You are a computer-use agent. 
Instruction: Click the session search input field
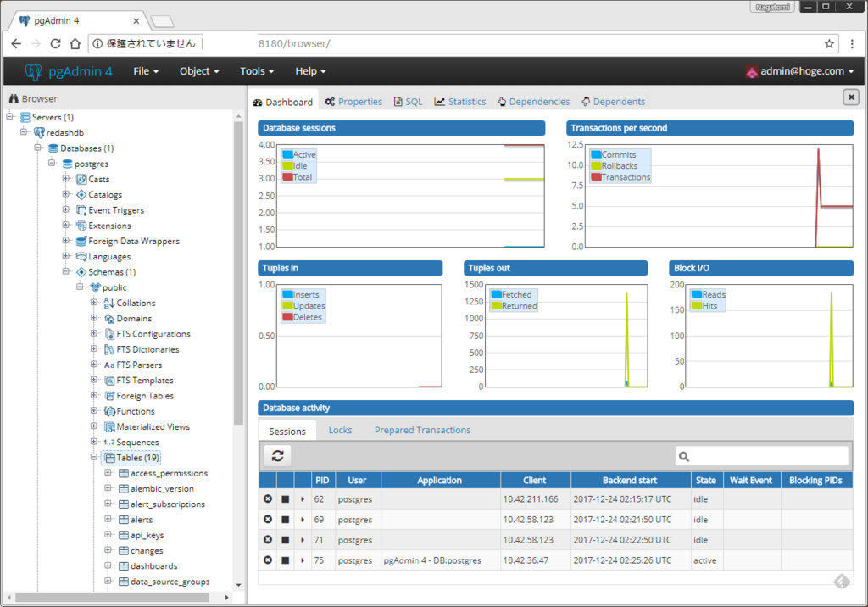coord(762,456)
